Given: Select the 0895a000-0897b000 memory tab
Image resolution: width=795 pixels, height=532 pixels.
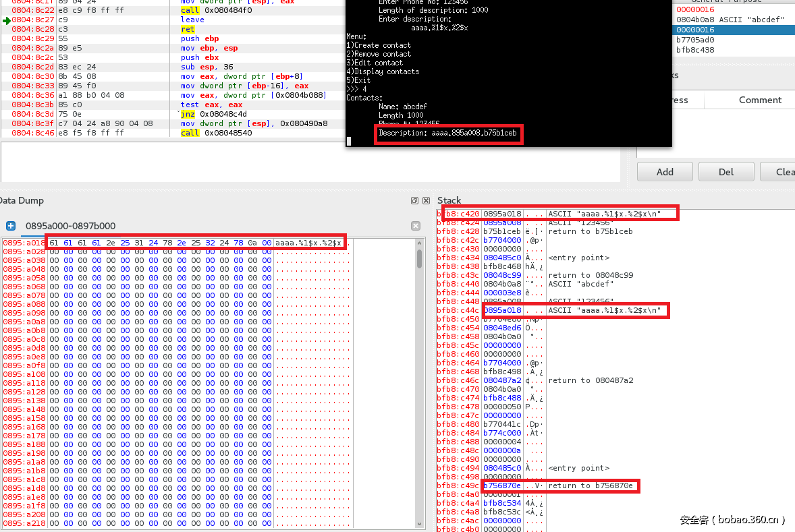Looking at the screenshot, I should pyautogui.click(x=70, y=226).
